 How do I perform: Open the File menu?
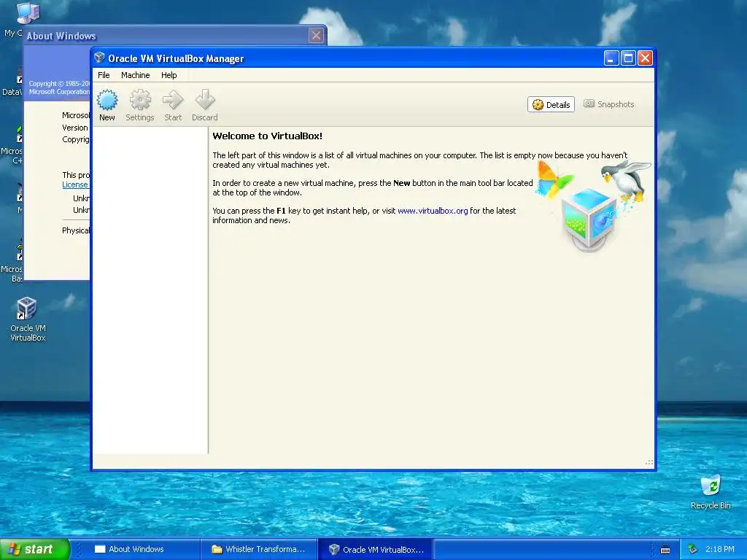pyautogui.click(x=104, y=75)
